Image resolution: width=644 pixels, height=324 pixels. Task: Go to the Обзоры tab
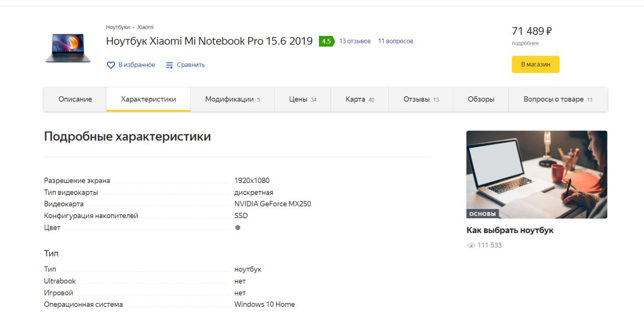click(x=481, y=99)
